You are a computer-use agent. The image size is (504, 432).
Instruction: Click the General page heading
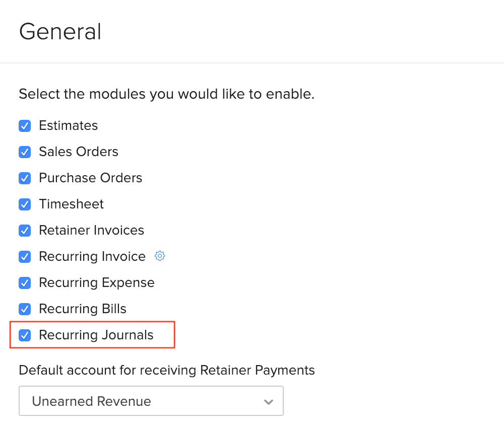click(60, 31)
